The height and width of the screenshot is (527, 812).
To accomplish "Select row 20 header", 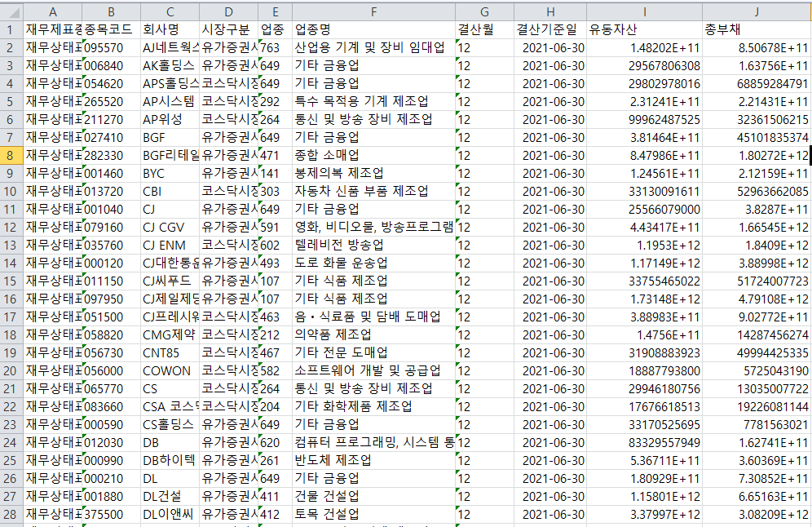I will (11, 371).
